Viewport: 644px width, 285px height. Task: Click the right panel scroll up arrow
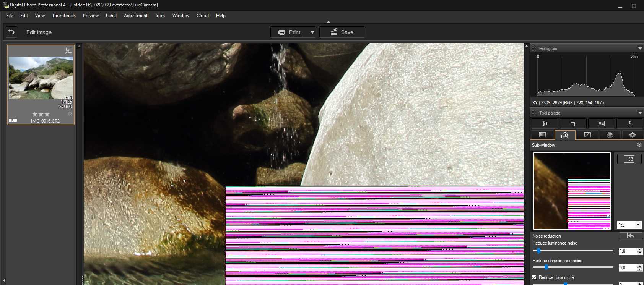[527, 46]
